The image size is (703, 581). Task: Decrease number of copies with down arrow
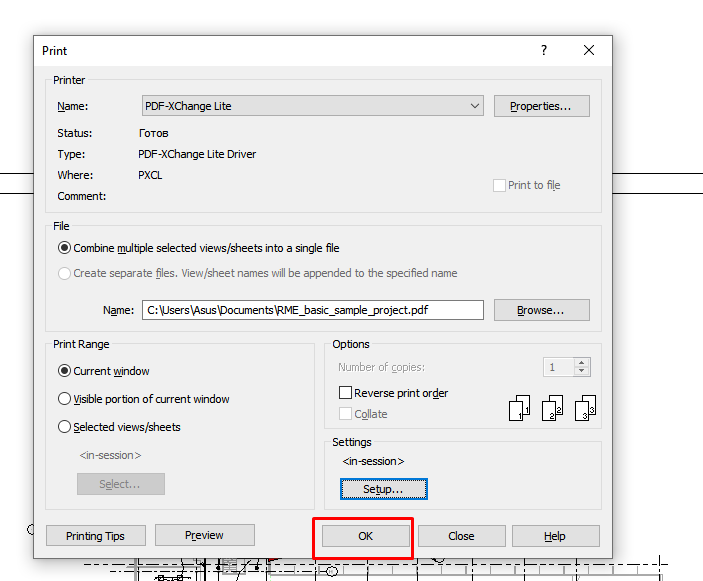tap(582, 372)
